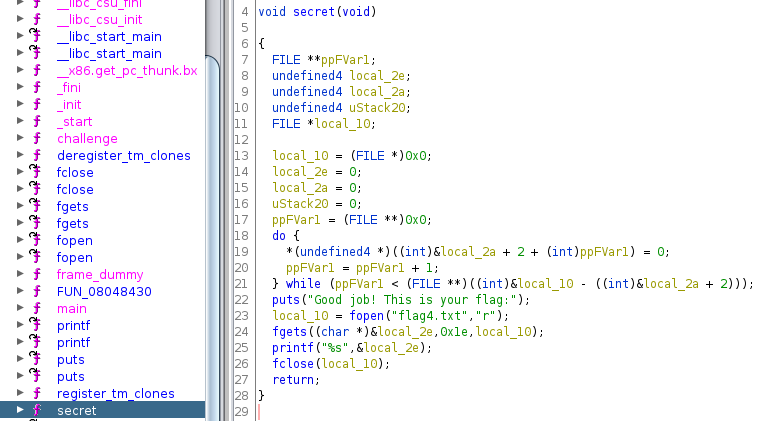Click the return statement
The height and width of the screenshot is (421, 783).
293,380
